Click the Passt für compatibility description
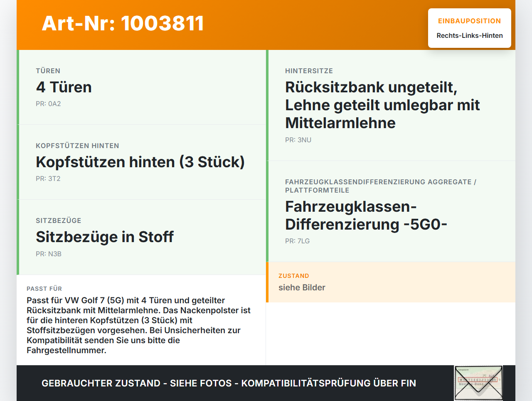The height and width of the screenshot is (401, 532). tap(139, 325)
